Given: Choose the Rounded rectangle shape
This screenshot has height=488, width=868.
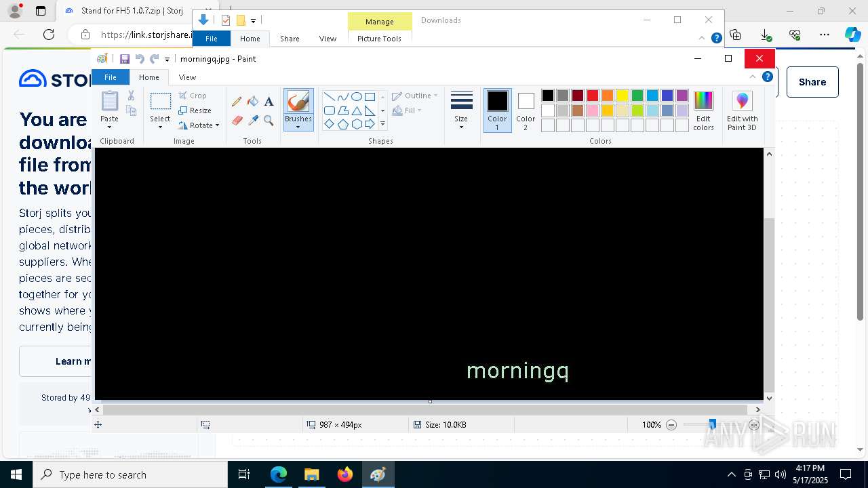Looking at the screenshot, I should [329, 110].
